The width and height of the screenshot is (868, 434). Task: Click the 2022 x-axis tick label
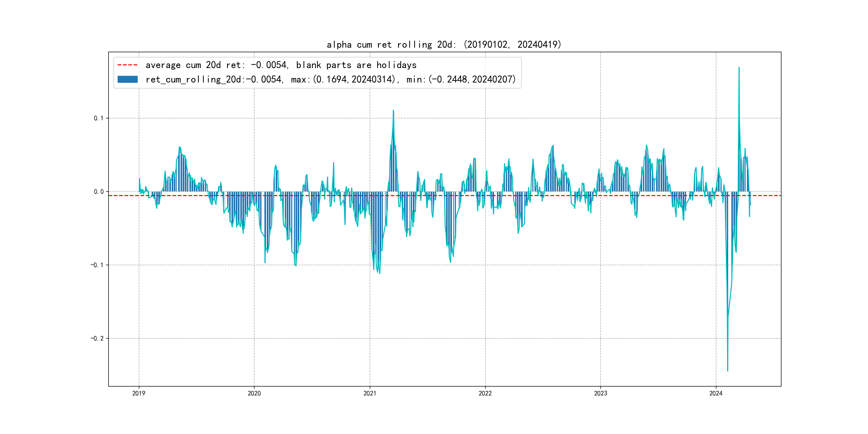click(x=485, y=393)
